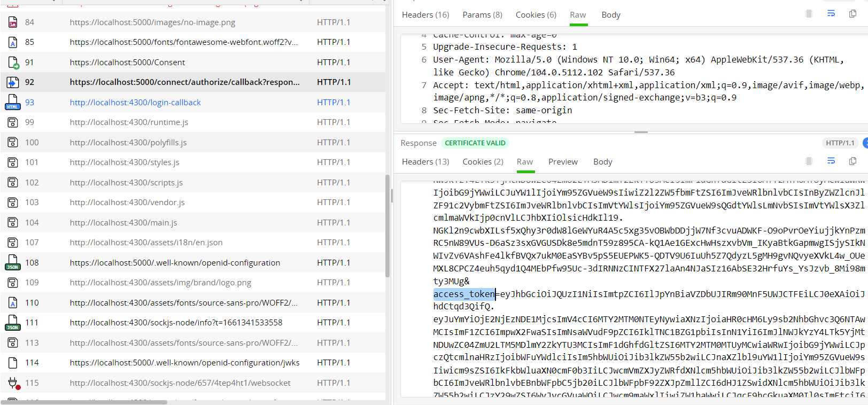Select the localhost:4300/login-callback URL
Viewport: 868px width, 405px height.
135,103
